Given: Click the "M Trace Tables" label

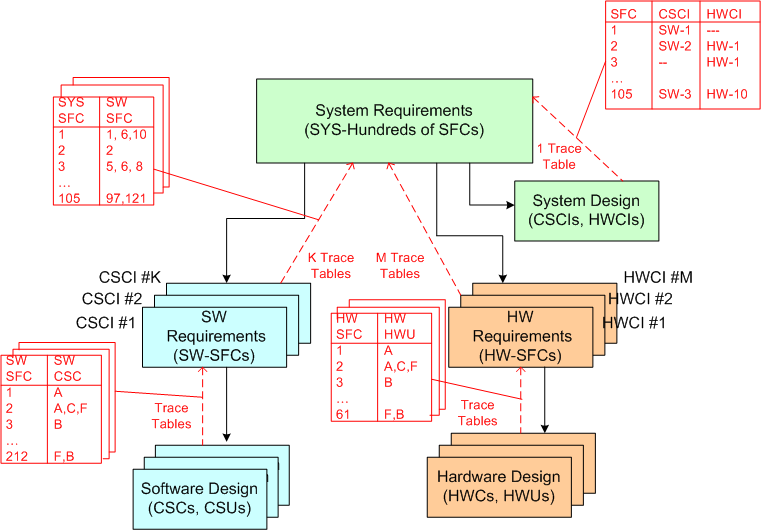Looking at the screenshot, I should pos(400,265).
